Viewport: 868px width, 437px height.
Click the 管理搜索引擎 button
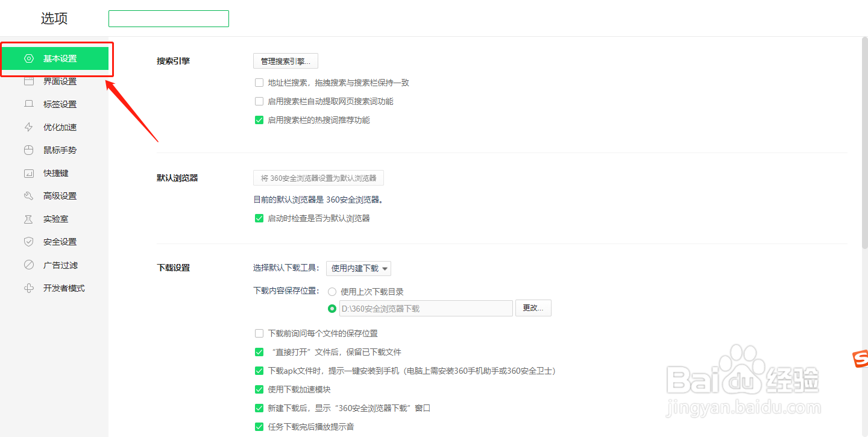(286, 61)
